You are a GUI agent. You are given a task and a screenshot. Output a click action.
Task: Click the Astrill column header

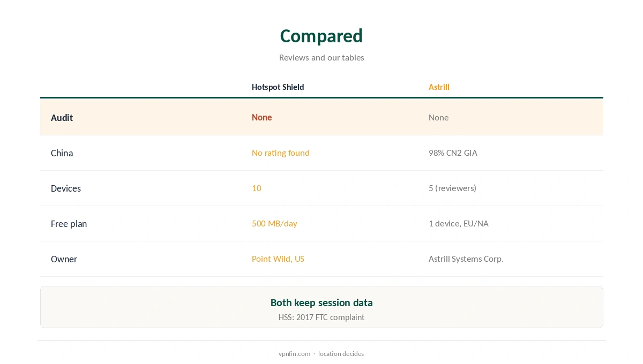click(439, 87)
